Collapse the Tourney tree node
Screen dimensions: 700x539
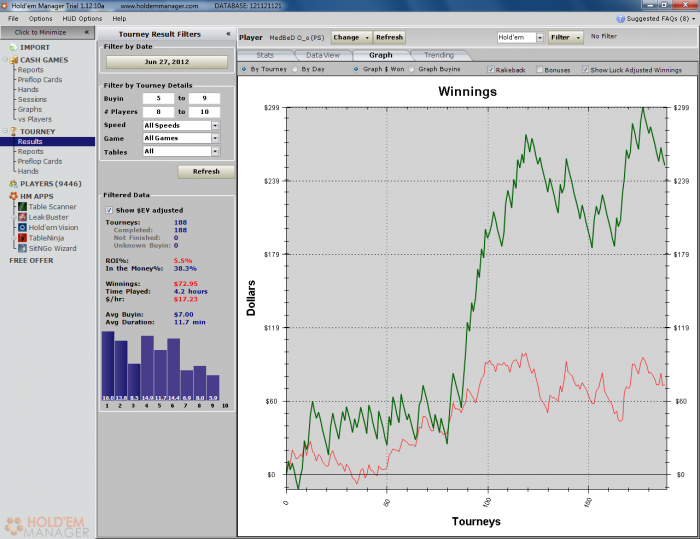click(5, 131)
